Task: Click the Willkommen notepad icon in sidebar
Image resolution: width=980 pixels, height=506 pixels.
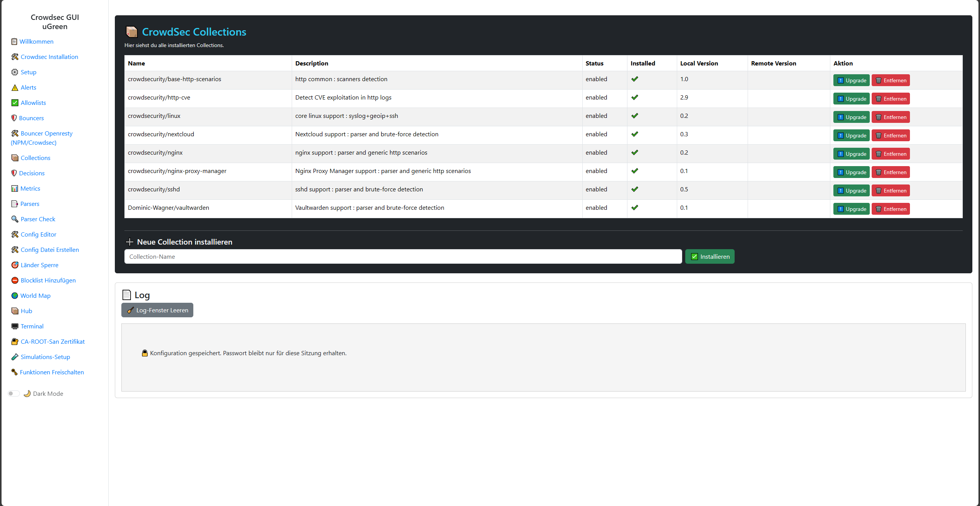Action: [14, 41]
